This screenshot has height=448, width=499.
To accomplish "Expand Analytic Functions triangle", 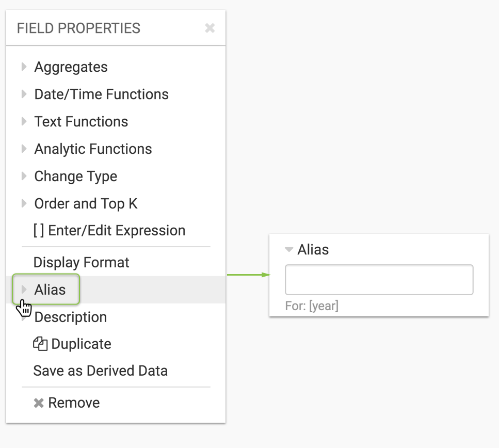I will (x=24, y=149).
